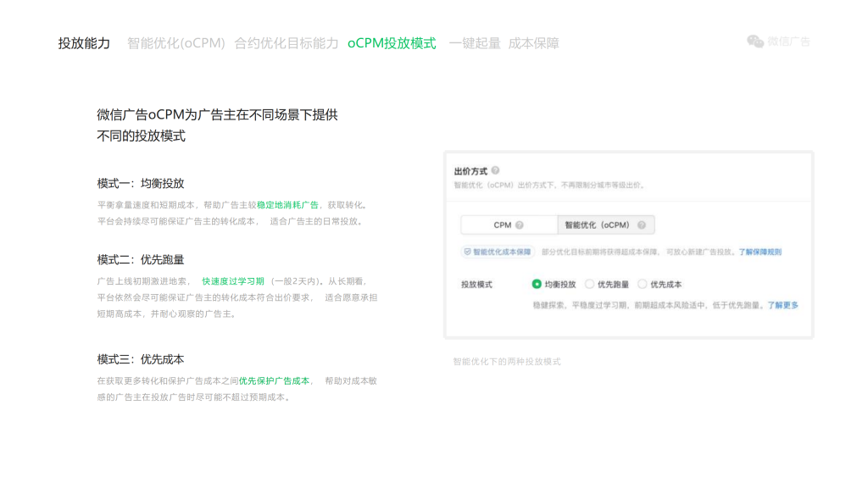868x488 pixels.
Task: Switch to the 智能优化 (oCPM) bidding tab
Action: point(605,225)
